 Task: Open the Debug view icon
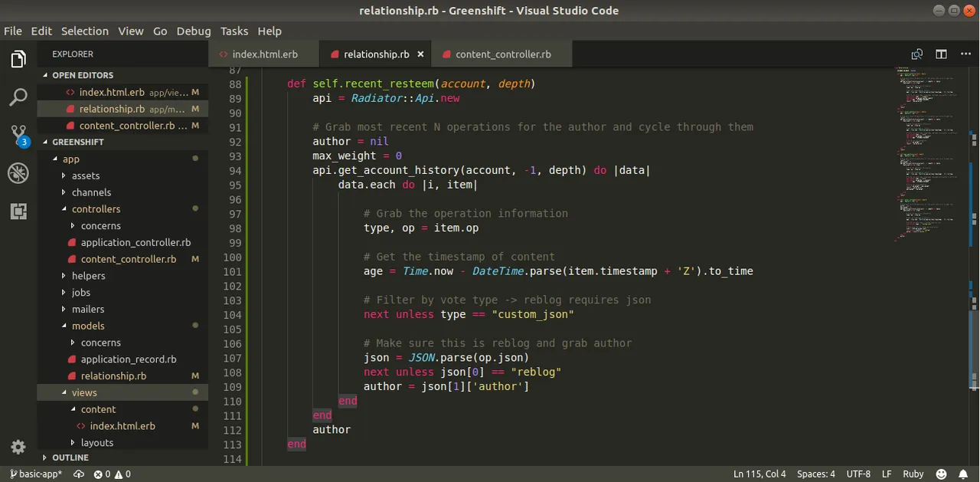pos(18,173)
